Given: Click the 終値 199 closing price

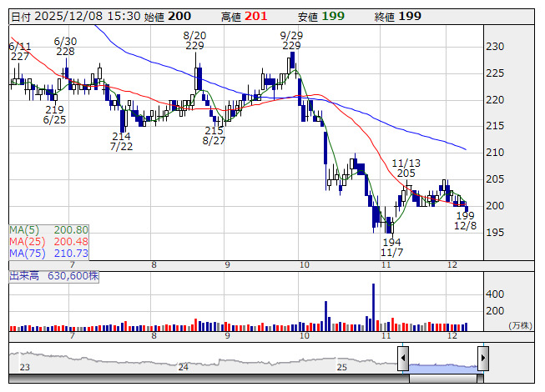Looking at the screenshot, I should (x=398, y=17).
